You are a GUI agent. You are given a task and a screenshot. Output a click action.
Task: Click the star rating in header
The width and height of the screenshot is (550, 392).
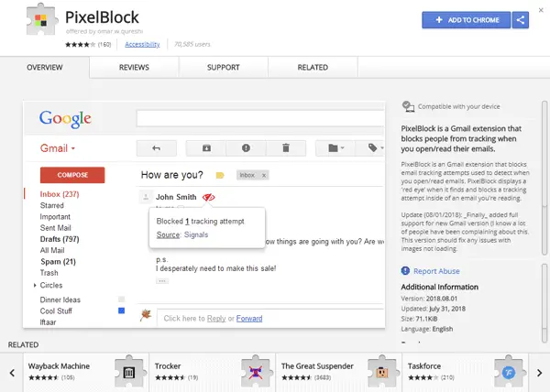click(x=80, y=44)
